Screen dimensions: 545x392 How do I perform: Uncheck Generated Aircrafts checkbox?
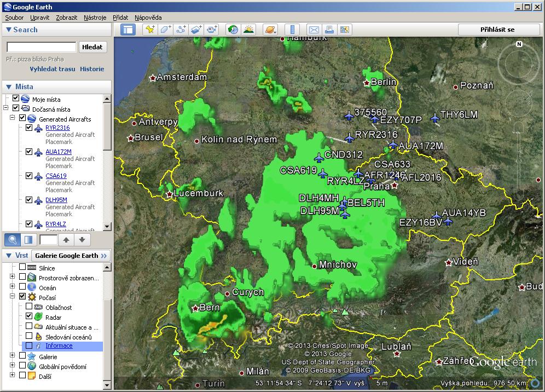tap(22, 118)
